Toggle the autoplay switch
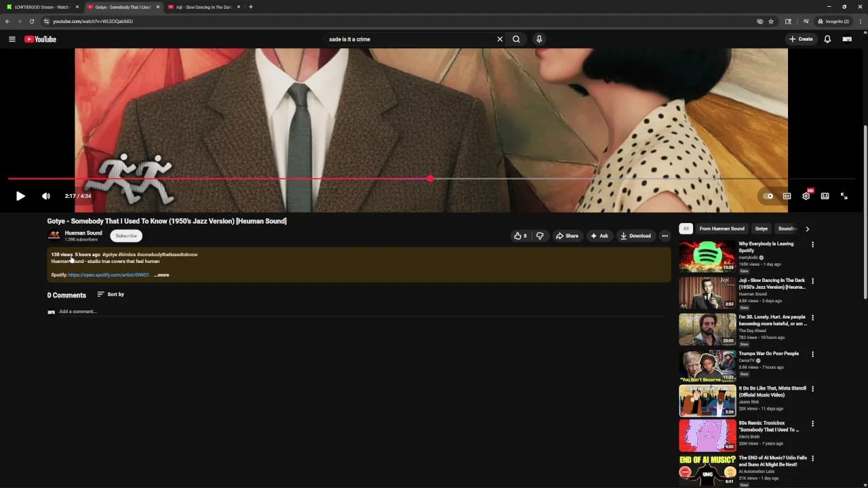The width and height of the screenshot is (868, 488). (x=768, y=196)
